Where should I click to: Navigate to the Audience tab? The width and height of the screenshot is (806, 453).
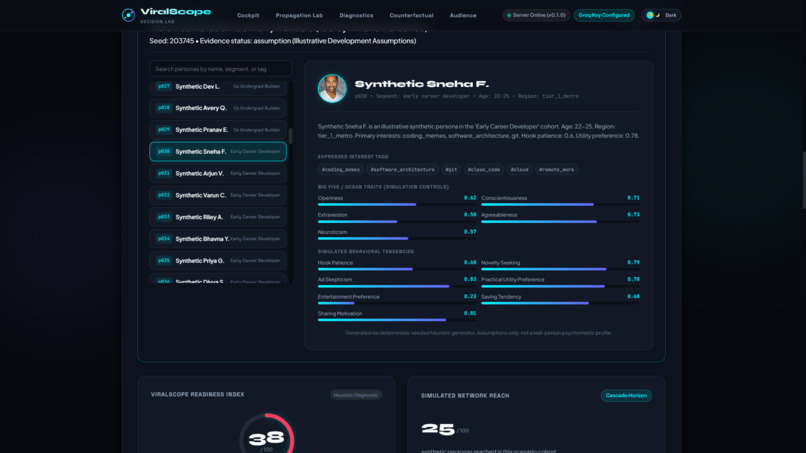pos(463,15)
